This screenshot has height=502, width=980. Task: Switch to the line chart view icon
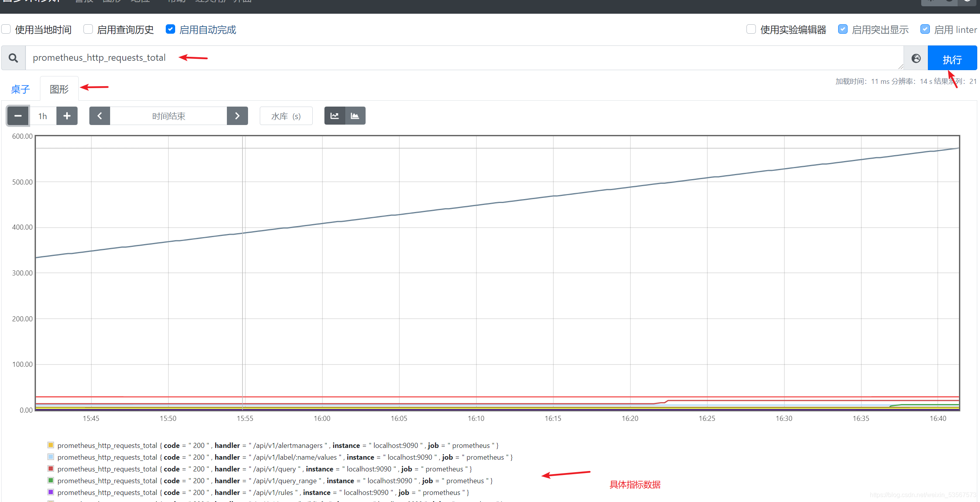pyautogui.click(x=335, y=116)
